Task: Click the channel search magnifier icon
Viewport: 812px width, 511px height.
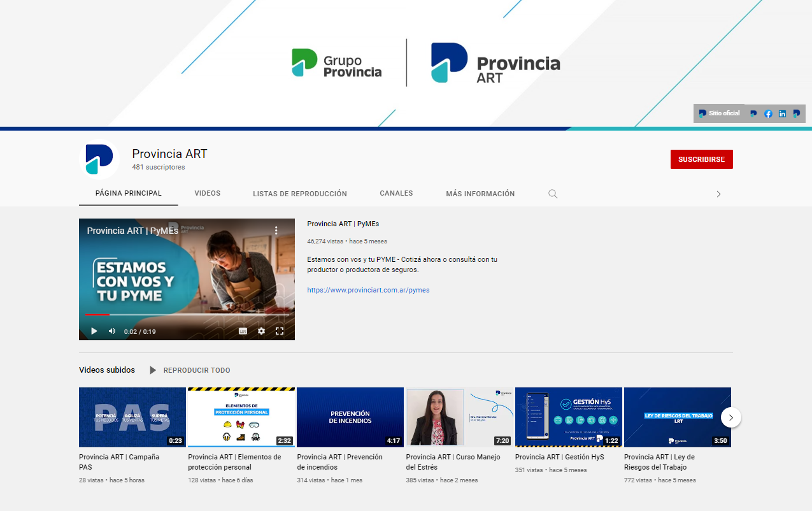Action: 553,194
